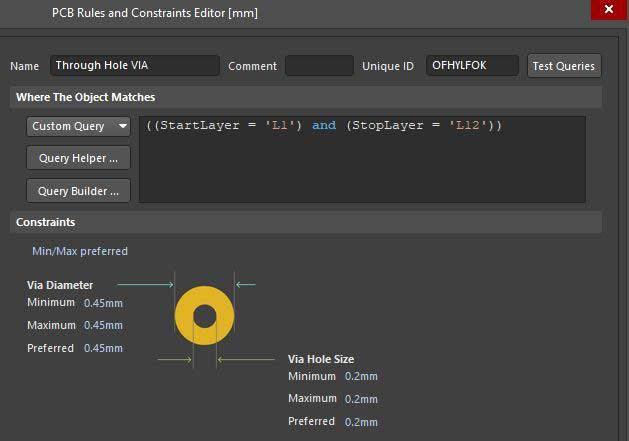This screenshot has height=441, width=629.
Task: Open the Custom Query dropdown
Action: pos(79,126)
